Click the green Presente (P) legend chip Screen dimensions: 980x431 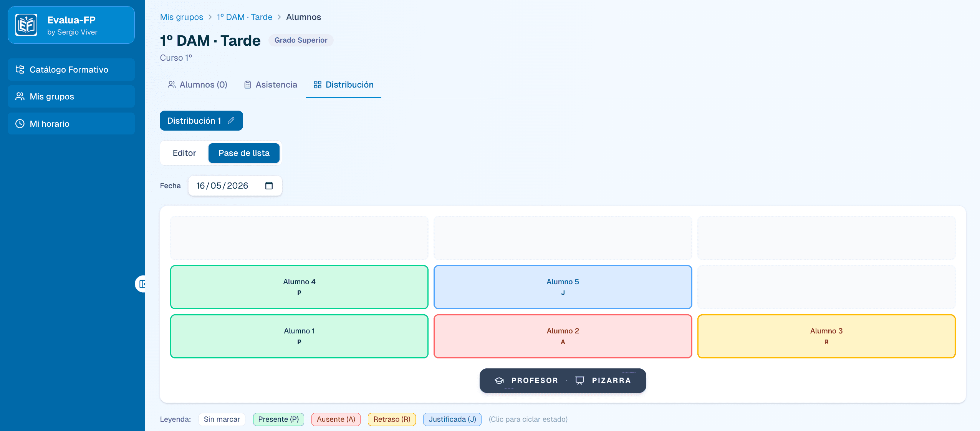pos(278,419)
